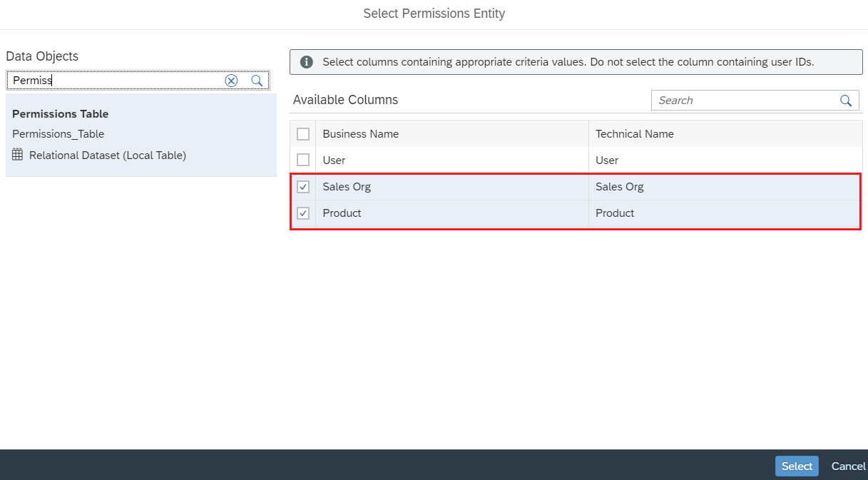
Task: Uncheck the Sales Org checkbox
Action: click(x=303, y=187)
